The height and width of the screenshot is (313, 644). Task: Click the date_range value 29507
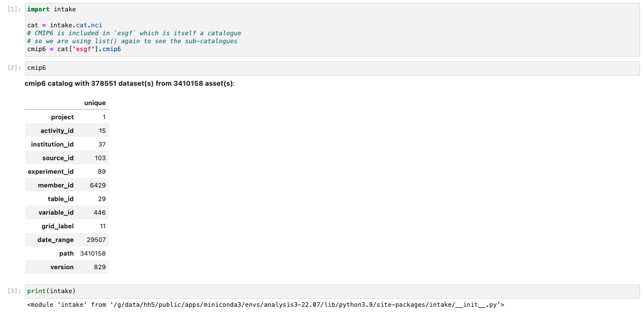pos(96,240)
